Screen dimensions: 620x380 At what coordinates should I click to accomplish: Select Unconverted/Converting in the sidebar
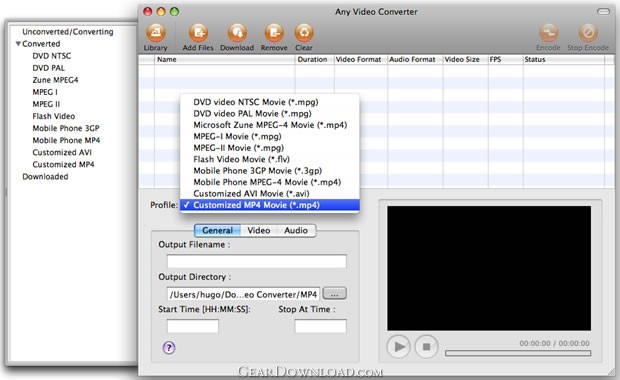click(x=68, y=32)
